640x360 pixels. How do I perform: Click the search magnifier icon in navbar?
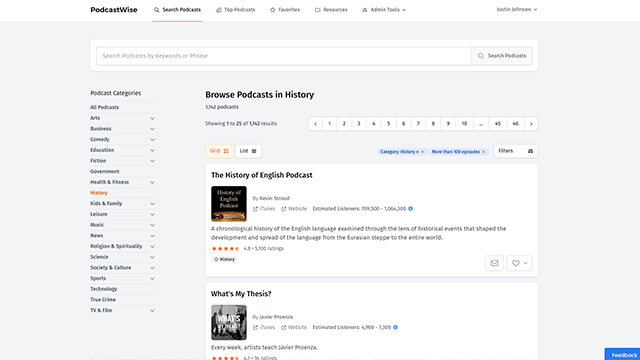click(156, 10)
